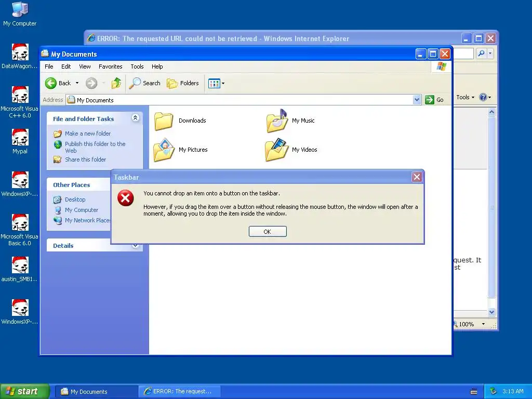Click the Internet Explorer search magnifier icon
The height and width of the screenshot is (399, 532).
(481, 54)
